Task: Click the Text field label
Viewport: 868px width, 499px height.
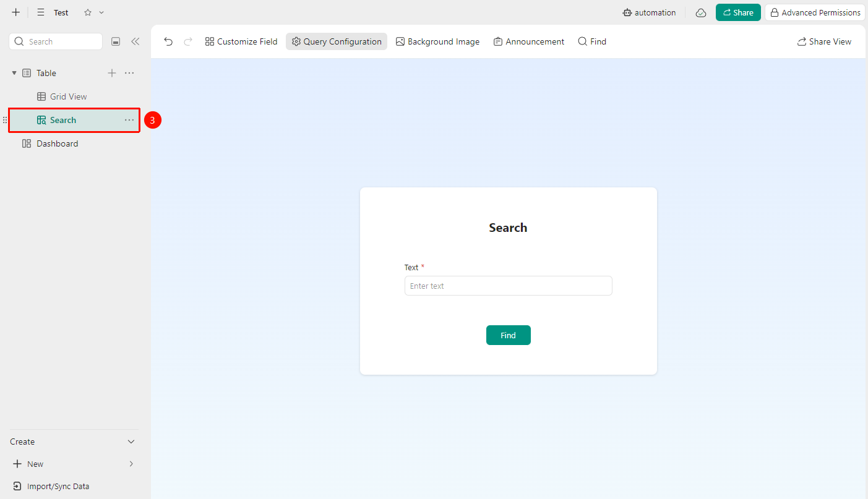Action: pyautogui.click(x=411, y=267)
